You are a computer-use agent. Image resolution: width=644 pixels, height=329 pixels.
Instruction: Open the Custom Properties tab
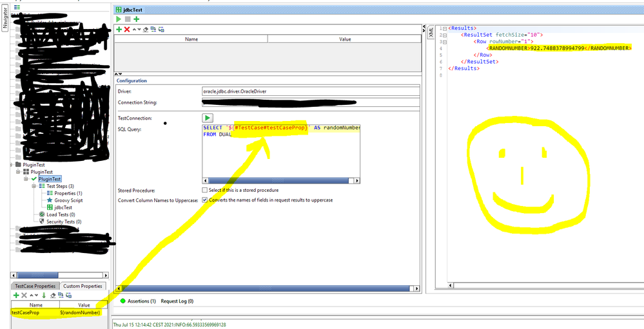pos(83,286)
